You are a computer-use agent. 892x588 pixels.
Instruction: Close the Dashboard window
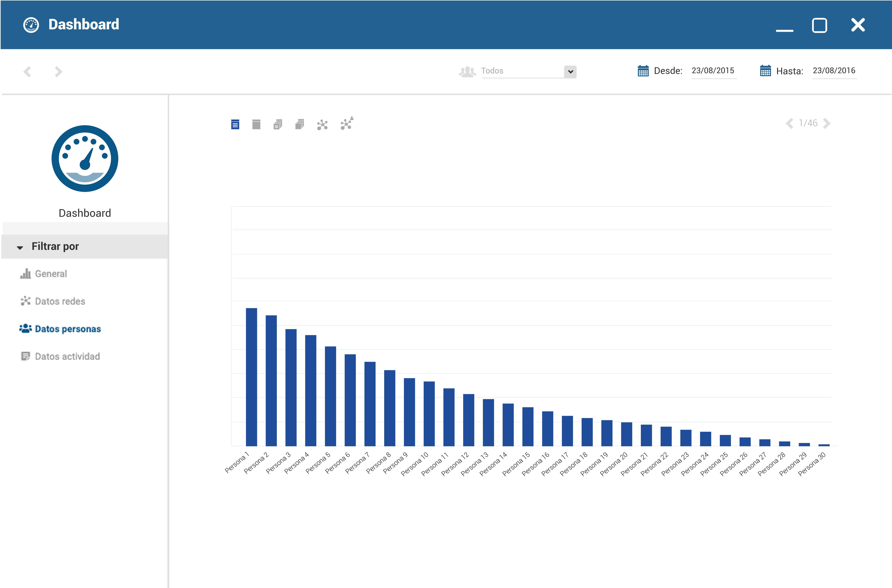click(x=858, y=25)
